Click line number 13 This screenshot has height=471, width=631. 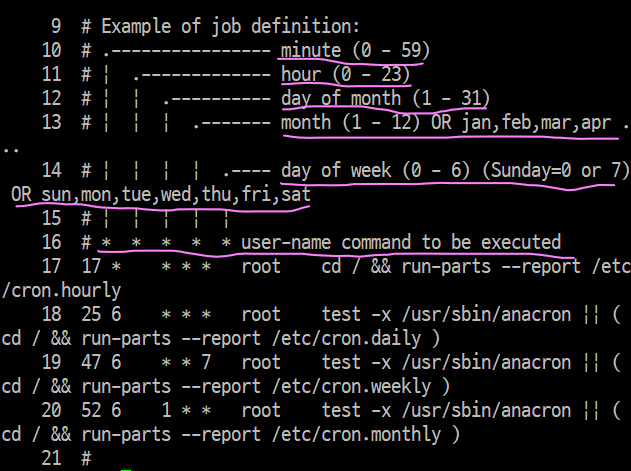(x=52, y=123)
